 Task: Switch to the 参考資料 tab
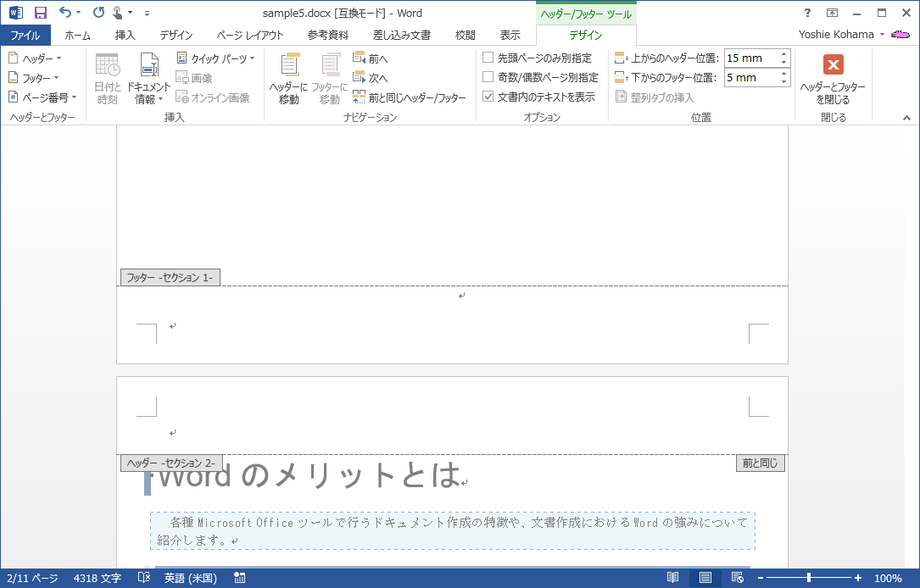pyautogui.click(x=328, y=36)
